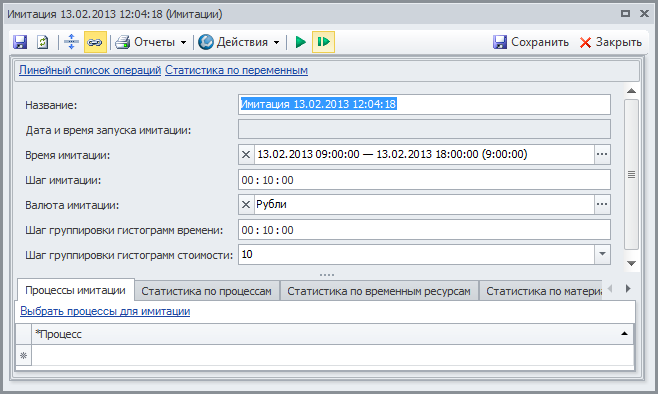This screenshot has height=394, width=658.
Task: Toggle the step-by-step play button
Action: pos(323,42)
